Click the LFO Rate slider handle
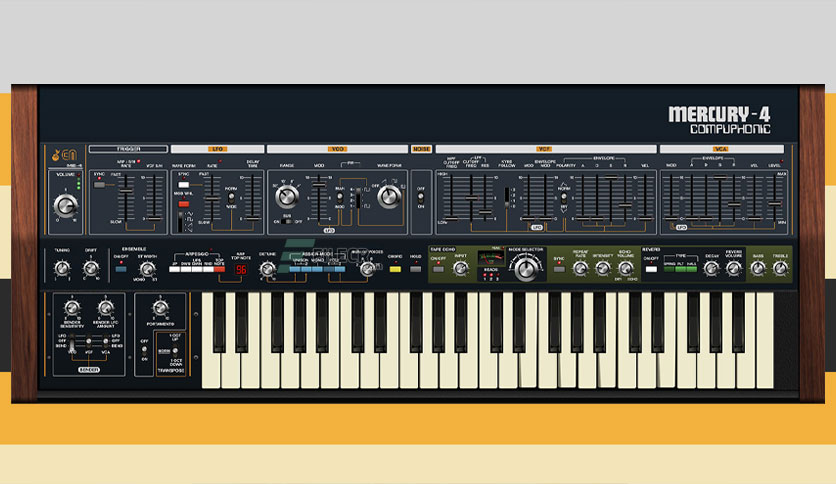This screenshot has width=836, height=484. pos(212,198)
